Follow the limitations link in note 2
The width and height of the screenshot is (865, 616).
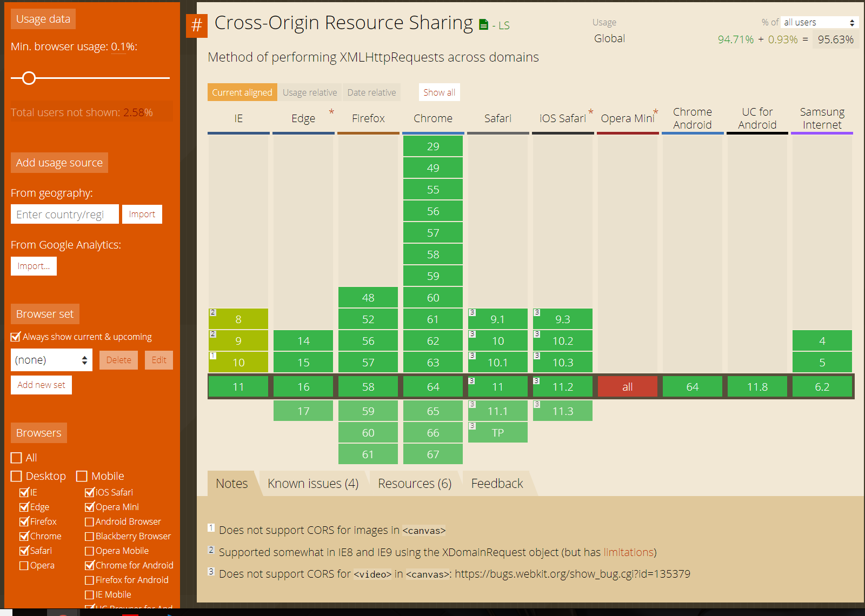coord(628,552)
